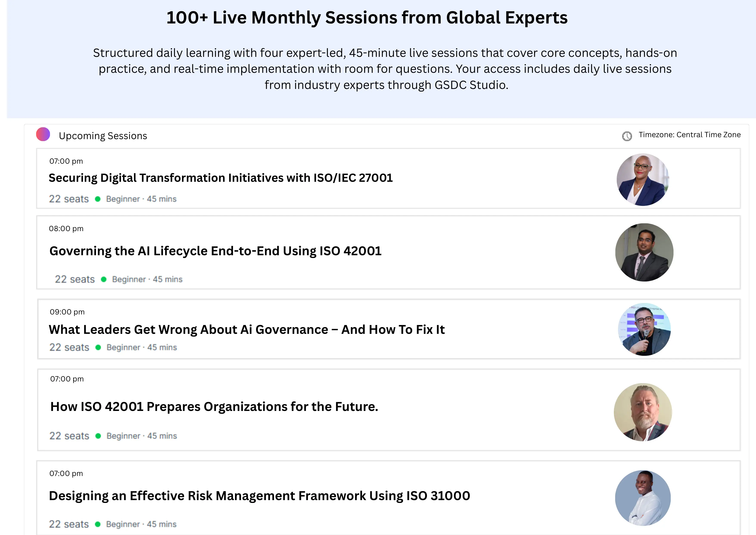Open speaker photo for AI Lifecycle session
This screenshot has height=535, width=756.
644,252
